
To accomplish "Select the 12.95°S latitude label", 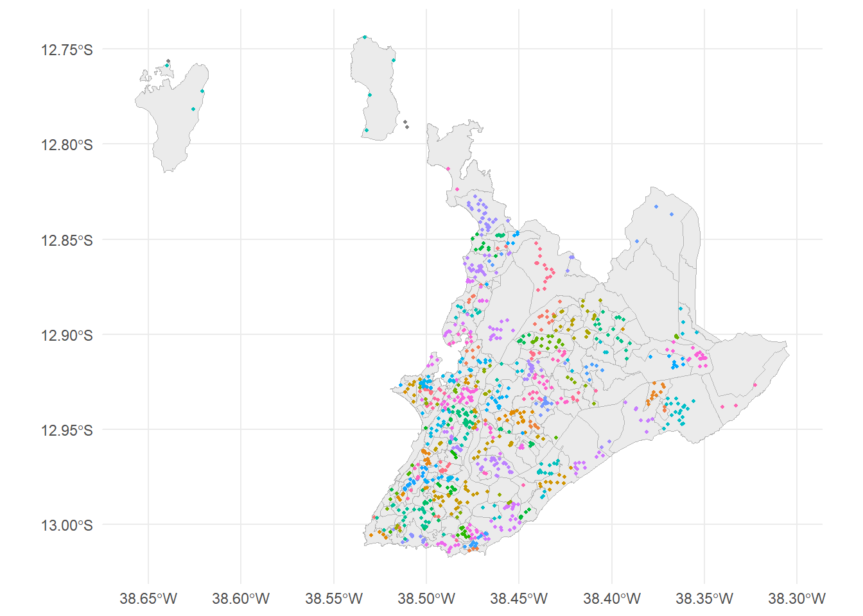I will coord(67,431).
